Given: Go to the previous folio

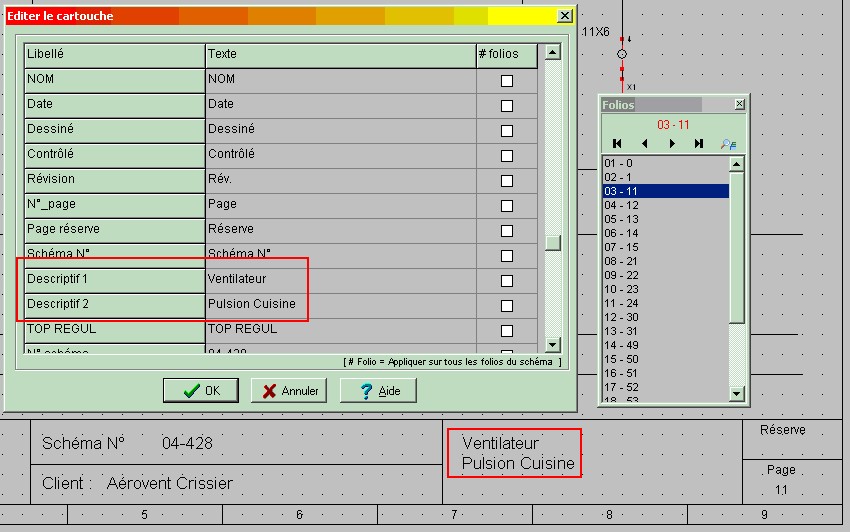Looking at the screenshot, I should [645, 144].
